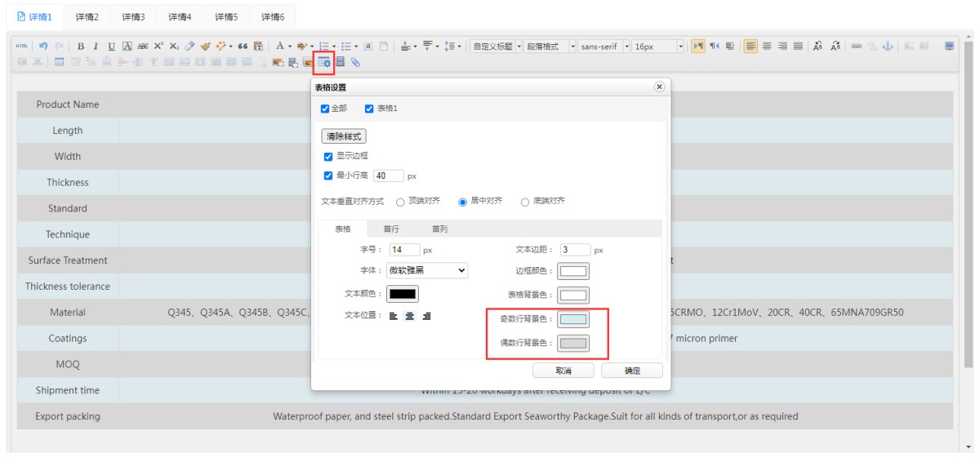Image resolution: width=980 pixels, height=458 pixels.
Task: Apply underline with the U icon
Action: (x=112, y=47)
